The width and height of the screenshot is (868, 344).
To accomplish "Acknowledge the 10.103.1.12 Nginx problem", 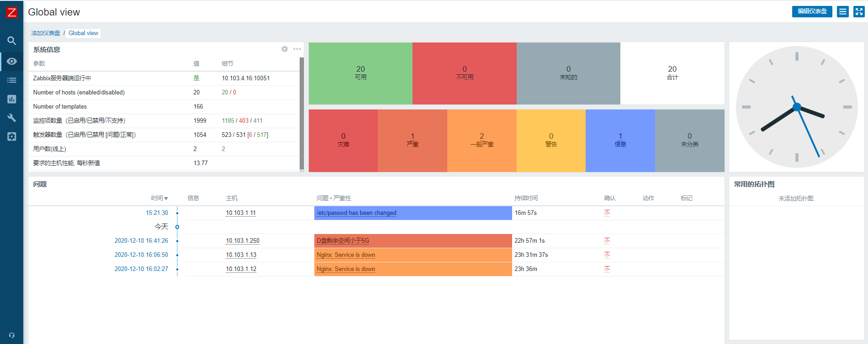I will [x=607, y=269].
